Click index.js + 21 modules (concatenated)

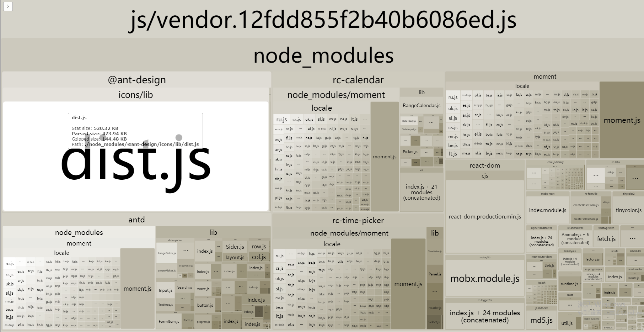422,192
